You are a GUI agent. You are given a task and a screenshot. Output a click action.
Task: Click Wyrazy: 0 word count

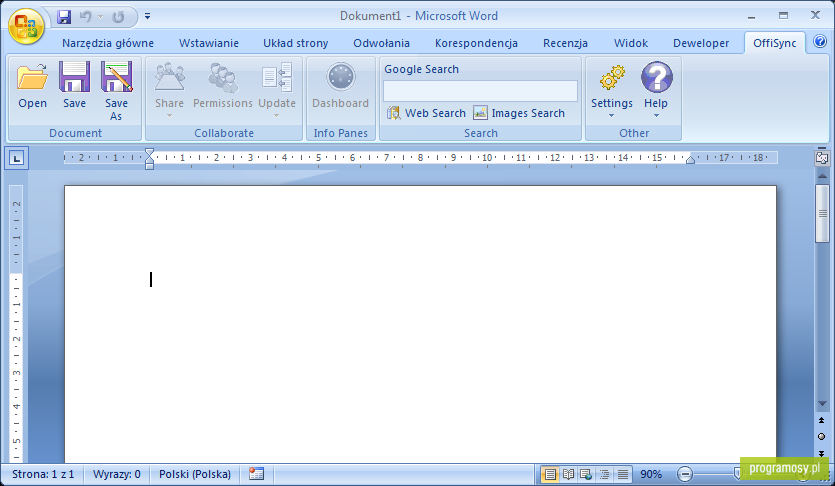pos(117,474)
